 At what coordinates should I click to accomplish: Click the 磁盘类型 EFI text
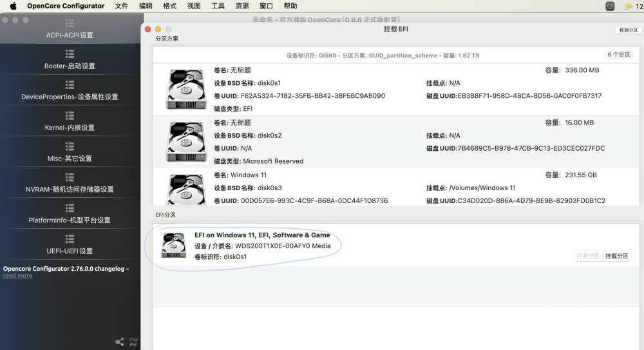233,108
